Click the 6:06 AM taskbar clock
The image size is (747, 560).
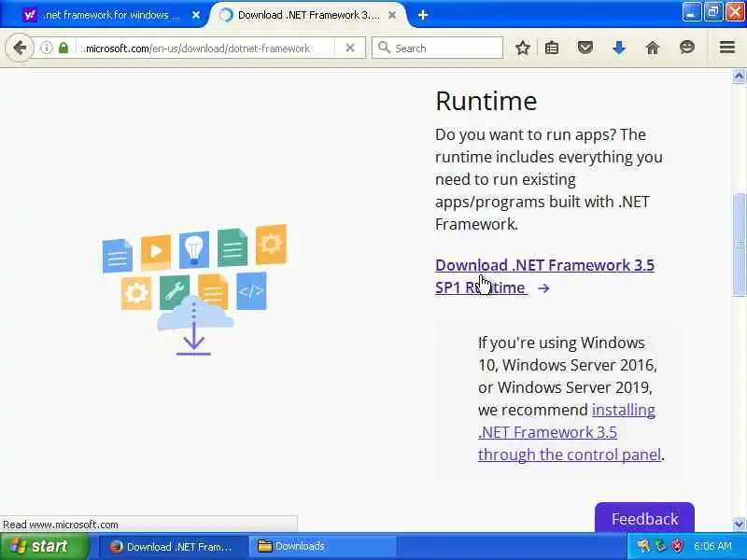click(x=712, y=546)
